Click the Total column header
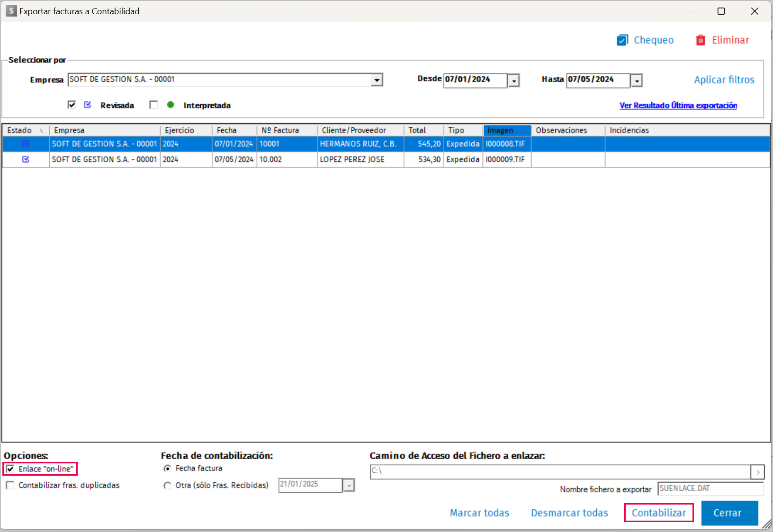The width and height of the screenshot is (773, 532). pos(424,130)
